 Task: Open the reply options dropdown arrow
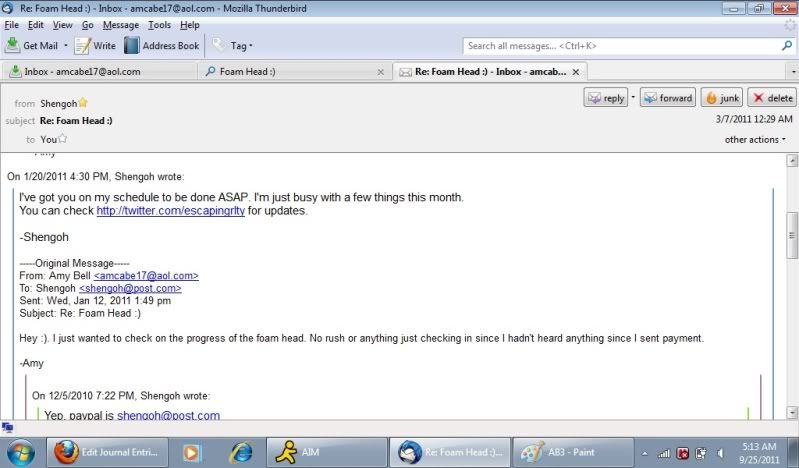pos(633,97)
